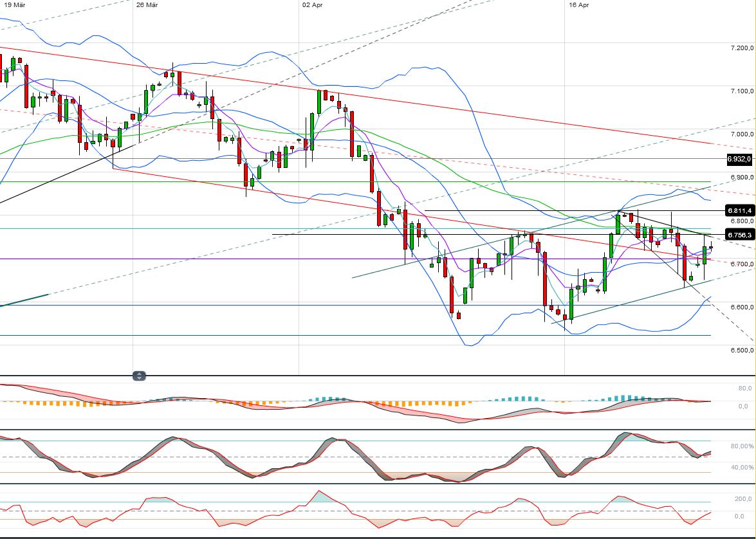Click the 7.100,0 price axis label
756x539 pixels.
pos(742,91)
